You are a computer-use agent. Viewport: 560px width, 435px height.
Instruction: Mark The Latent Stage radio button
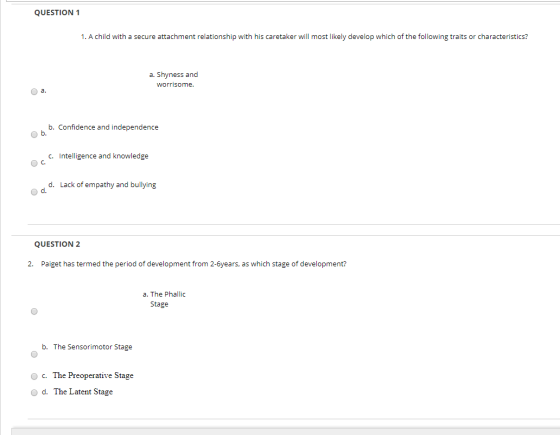coord(34,392)
